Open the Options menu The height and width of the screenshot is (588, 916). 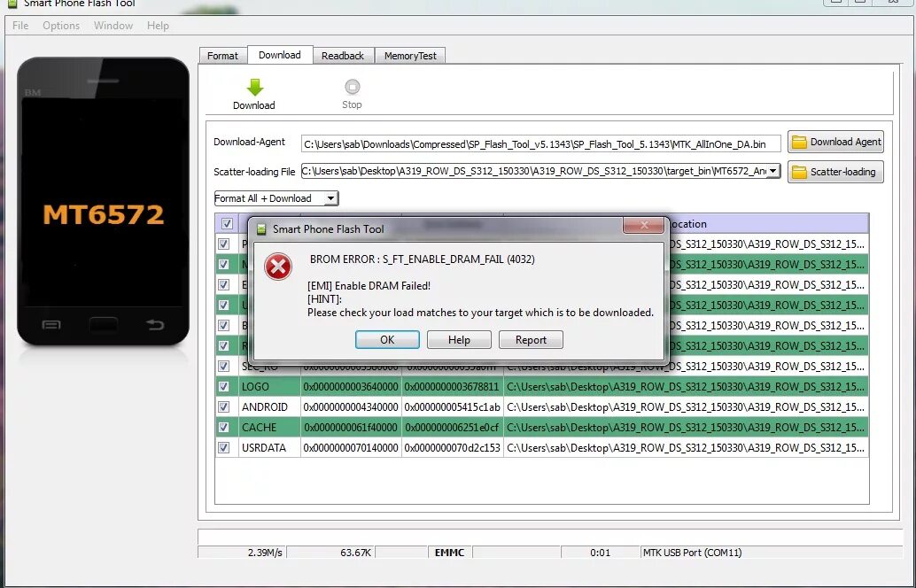tap(61, 26)
